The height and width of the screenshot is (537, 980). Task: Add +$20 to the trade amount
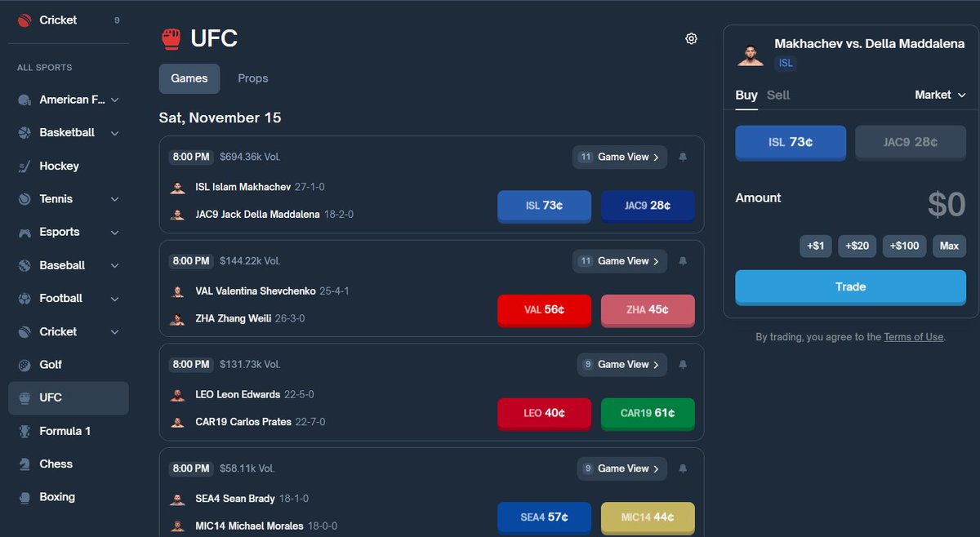857,246
